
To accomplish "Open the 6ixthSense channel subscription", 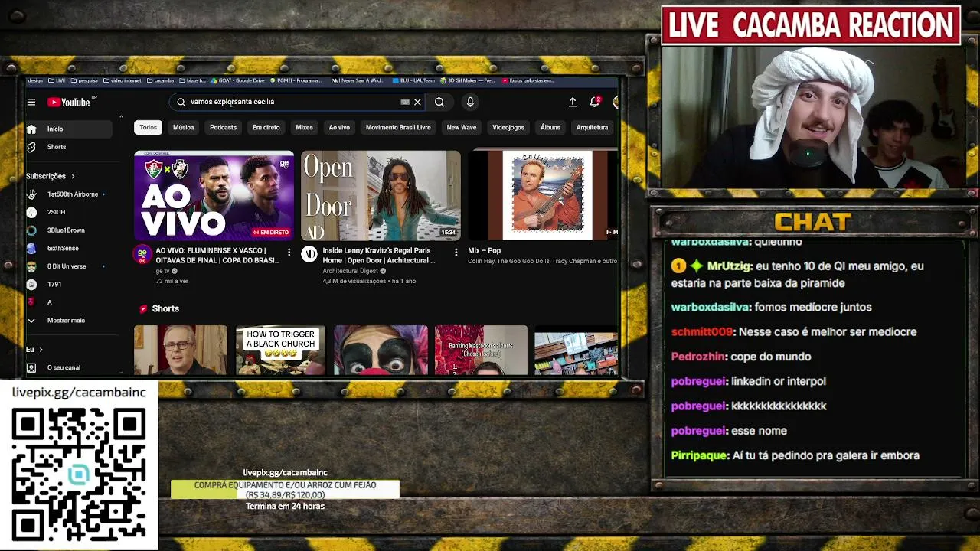I will click(69, 248).
